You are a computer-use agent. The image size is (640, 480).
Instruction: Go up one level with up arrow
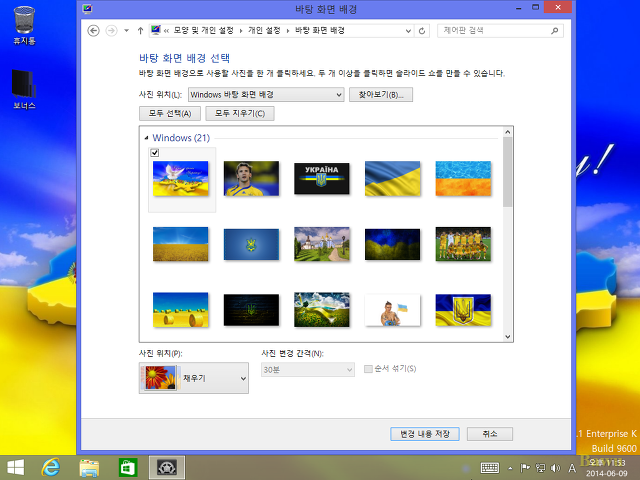click(x=140, y=31)
